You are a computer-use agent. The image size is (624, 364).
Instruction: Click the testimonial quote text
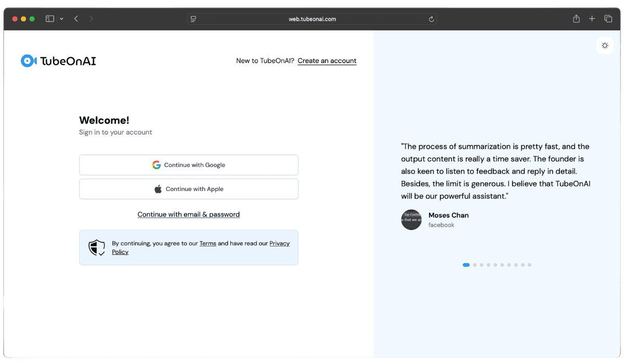click(496, 172)
